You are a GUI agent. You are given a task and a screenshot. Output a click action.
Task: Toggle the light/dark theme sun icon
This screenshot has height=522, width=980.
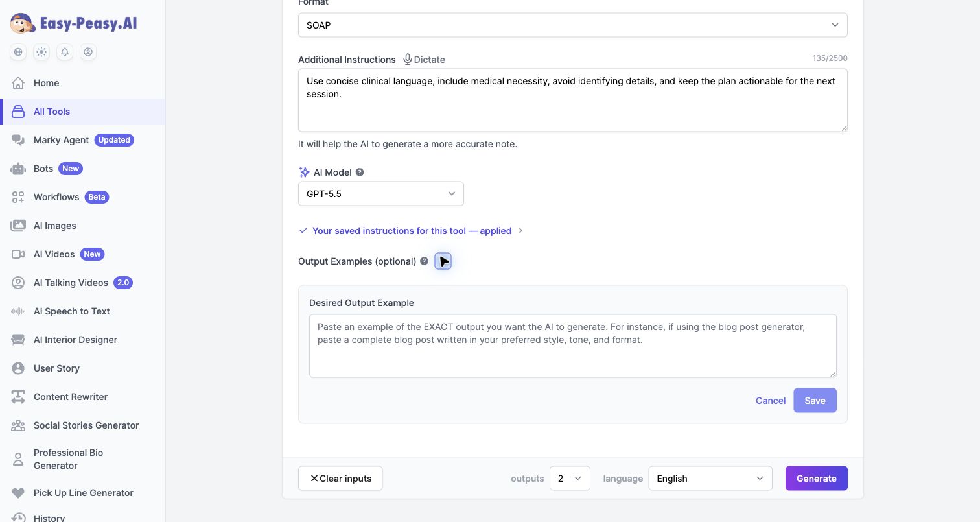(x=41, y=52)
